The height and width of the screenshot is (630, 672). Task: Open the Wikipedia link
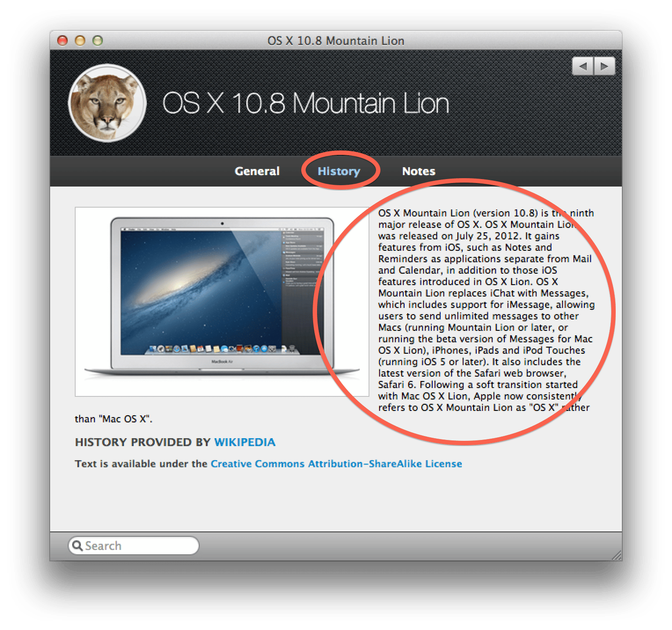[x=245, y=442]
